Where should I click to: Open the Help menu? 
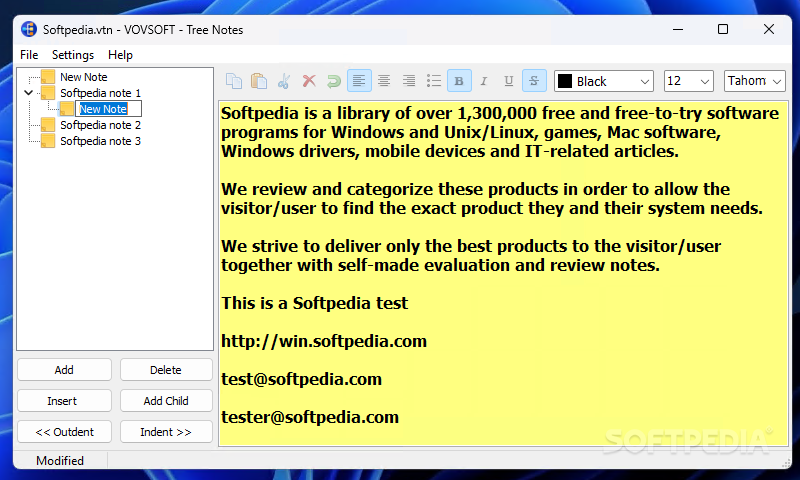[x=120, y=55]
